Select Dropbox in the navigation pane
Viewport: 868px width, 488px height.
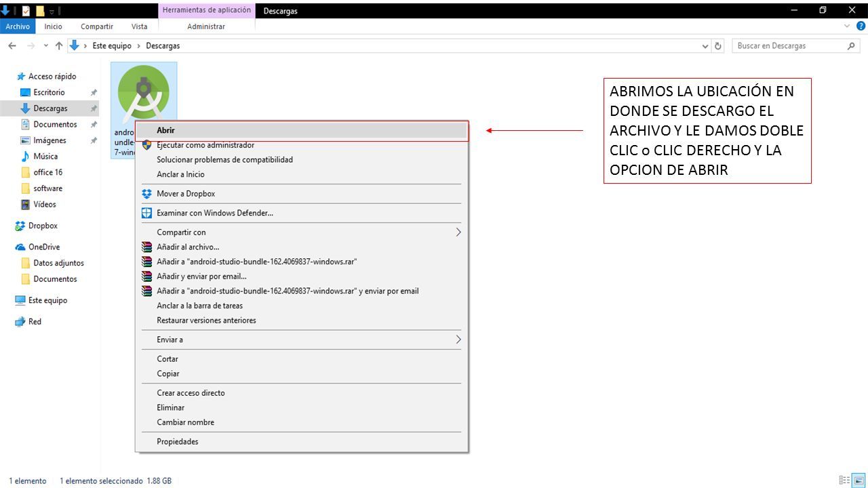point(43,226)
